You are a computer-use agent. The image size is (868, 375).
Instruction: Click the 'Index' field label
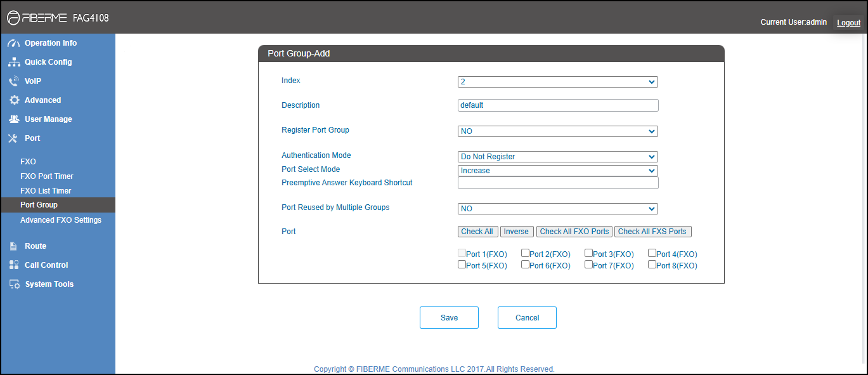(x=291, y=81)
